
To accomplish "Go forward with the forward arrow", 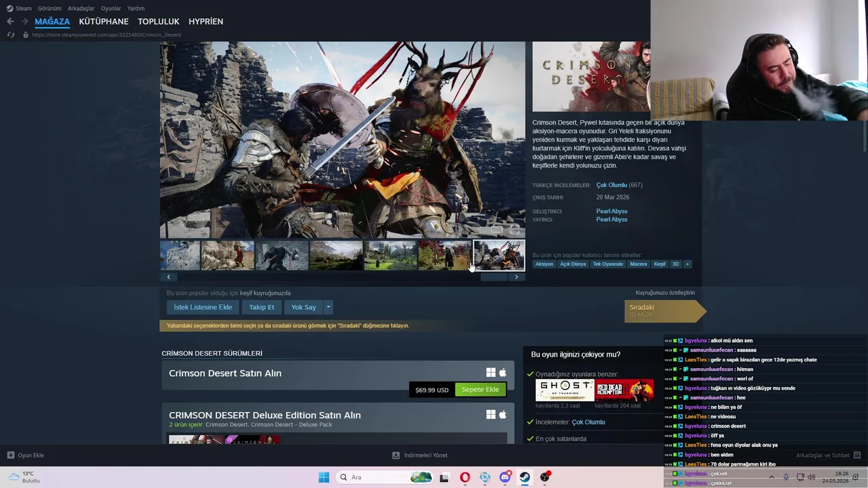I will [24, 22].
